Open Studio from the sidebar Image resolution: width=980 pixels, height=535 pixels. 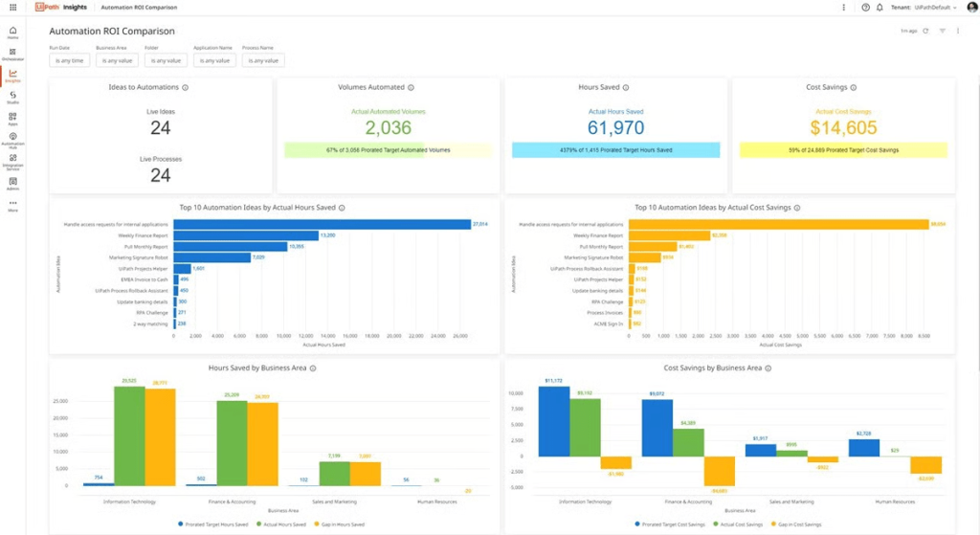click(12, 98)
